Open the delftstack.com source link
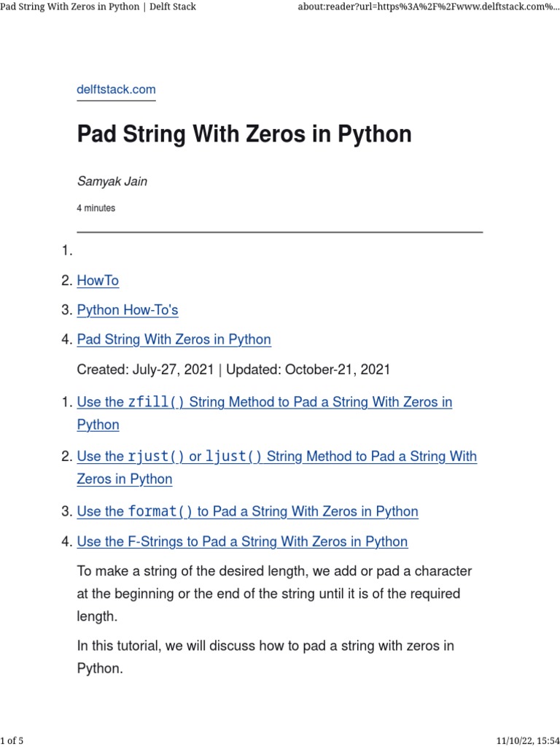This screenshot has height=747, width=560. [x=116, y=90]
